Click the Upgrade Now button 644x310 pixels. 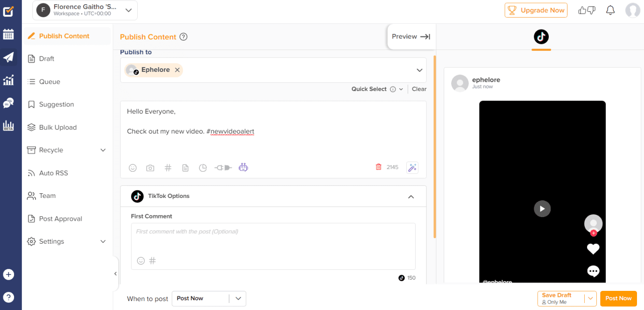[536, 10]
